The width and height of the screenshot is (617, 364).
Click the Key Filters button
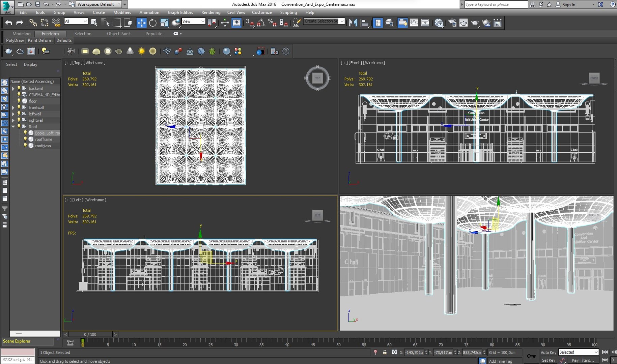tap(583, 360)
